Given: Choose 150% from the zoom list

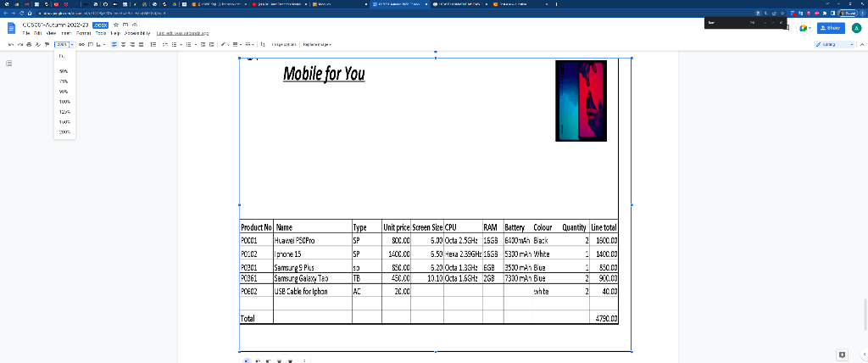Looking at the screenshot, I should tap(64, 121).
